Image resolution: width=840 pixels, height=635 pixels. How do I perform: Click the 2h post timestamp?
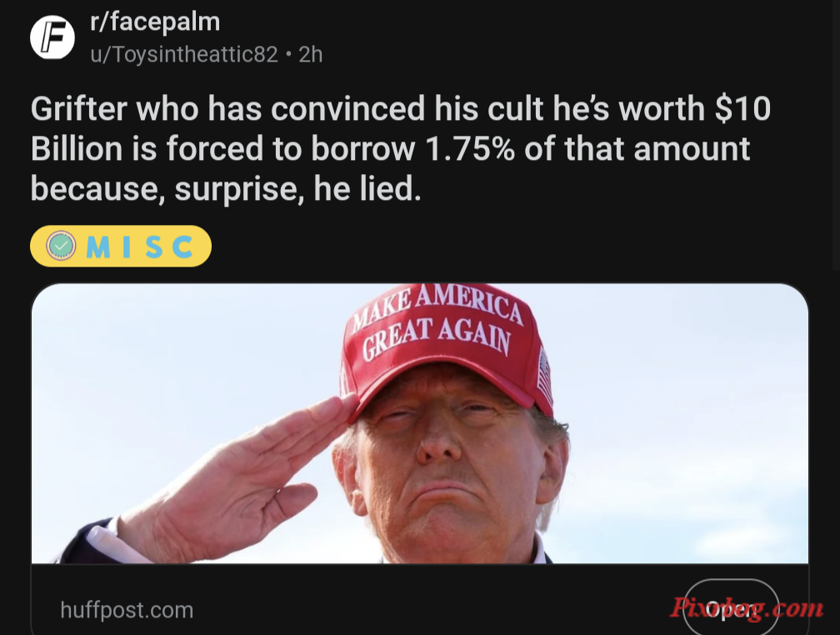pyautogui.click(x=310, y=54)
